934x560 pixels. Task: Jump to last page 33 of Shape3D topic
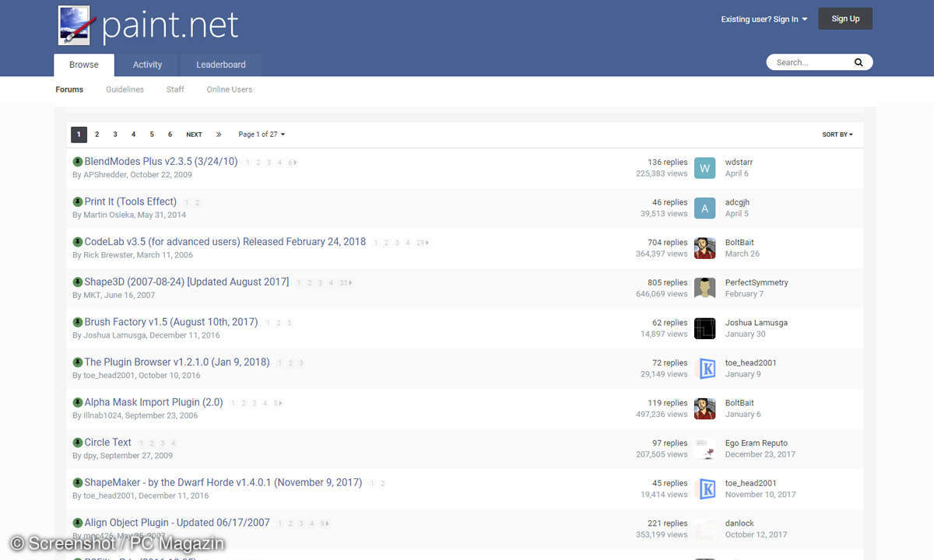point(346,283)
